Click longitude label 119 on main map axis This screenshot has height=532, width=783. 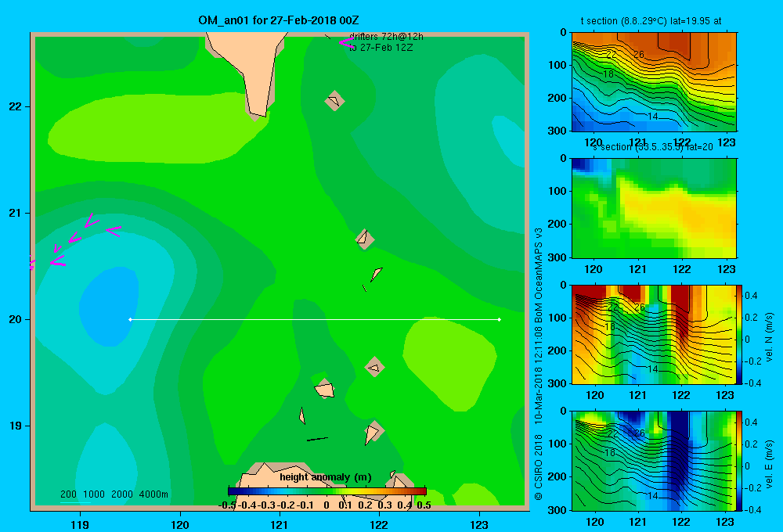(80, 524)
